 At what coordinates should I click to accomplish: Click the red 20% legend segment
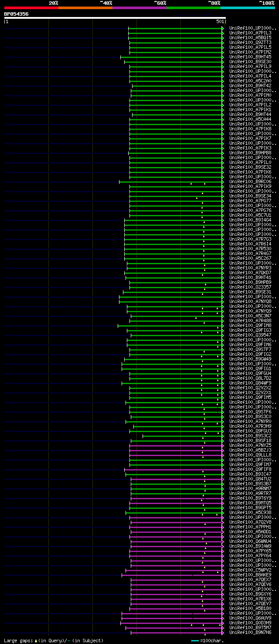(x=31, y=8)
